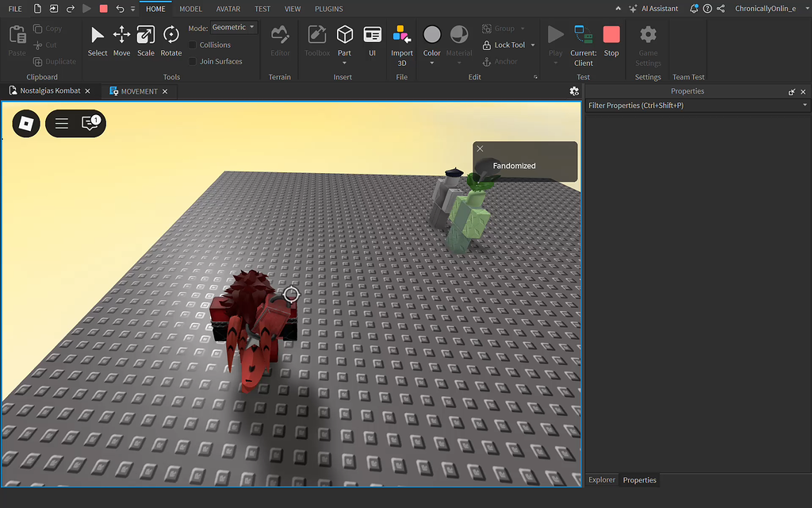Select the Rotate tool
812x508 pixels.
click(x=171, y=40)
